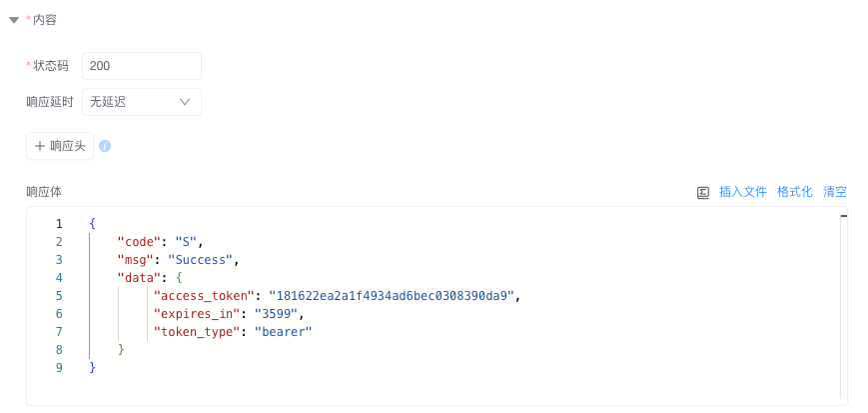Click the editor's vertical scrollbar track
The image size is (868, 413).
844,305
